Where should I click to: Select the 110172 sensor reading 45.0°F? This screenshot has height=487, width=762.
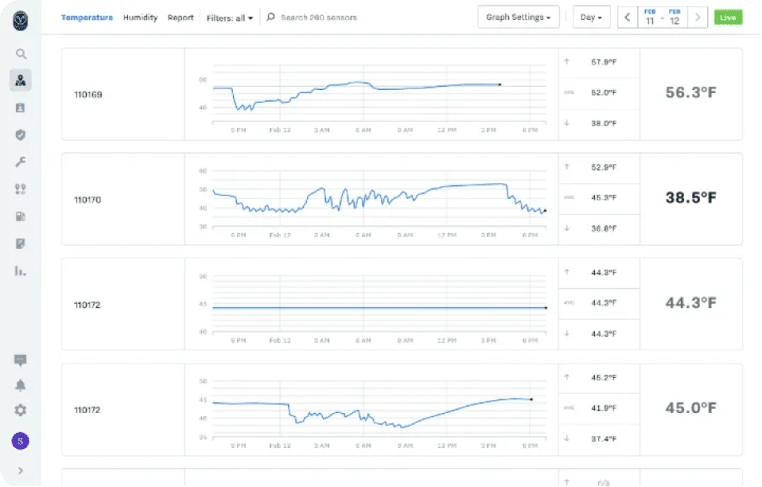[87, 410]
